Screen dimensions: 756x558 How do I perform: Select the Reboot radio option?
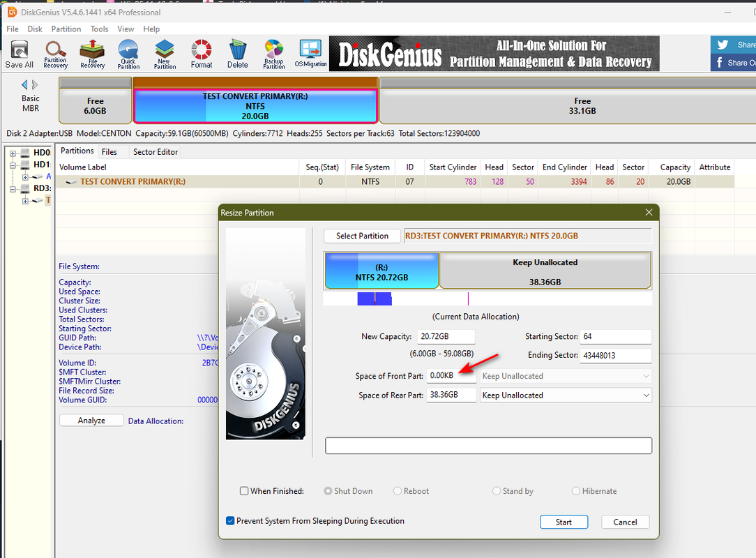[398, 491]
